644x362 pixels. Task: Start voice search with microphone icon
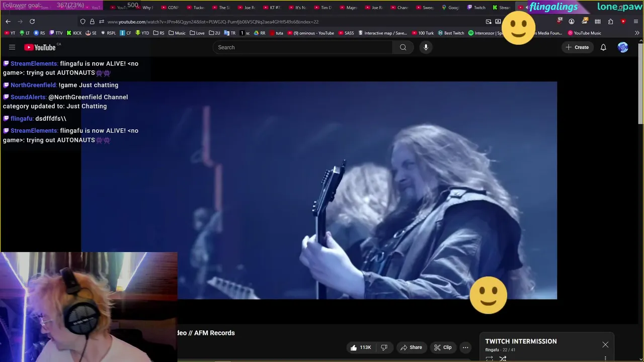426,47
